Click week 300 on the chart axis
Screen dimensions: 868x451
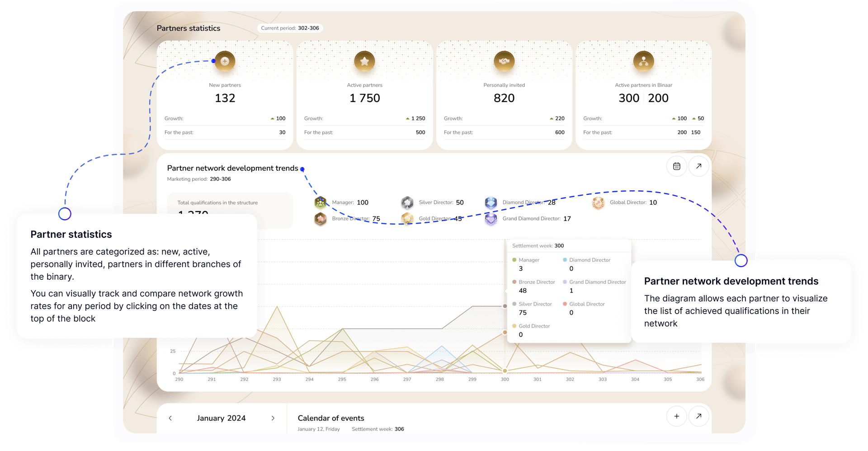tap(505, 380)
